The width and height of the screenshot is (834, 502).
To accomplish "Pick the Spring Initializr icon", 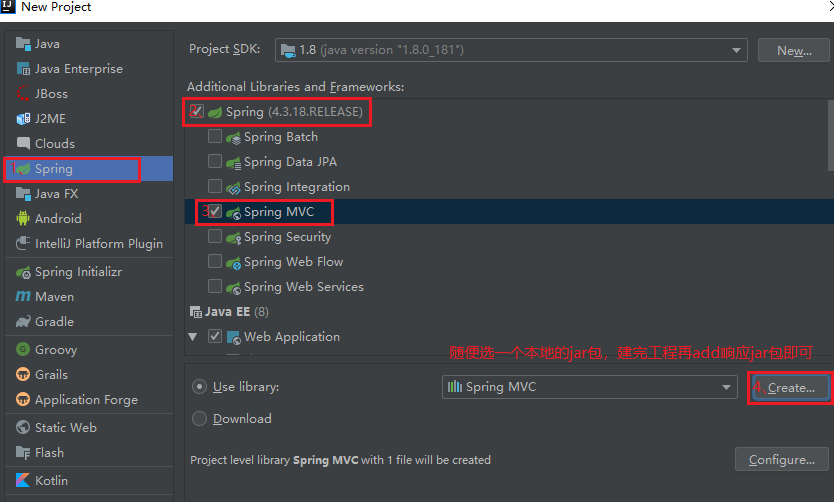I will tap(23, 272).
